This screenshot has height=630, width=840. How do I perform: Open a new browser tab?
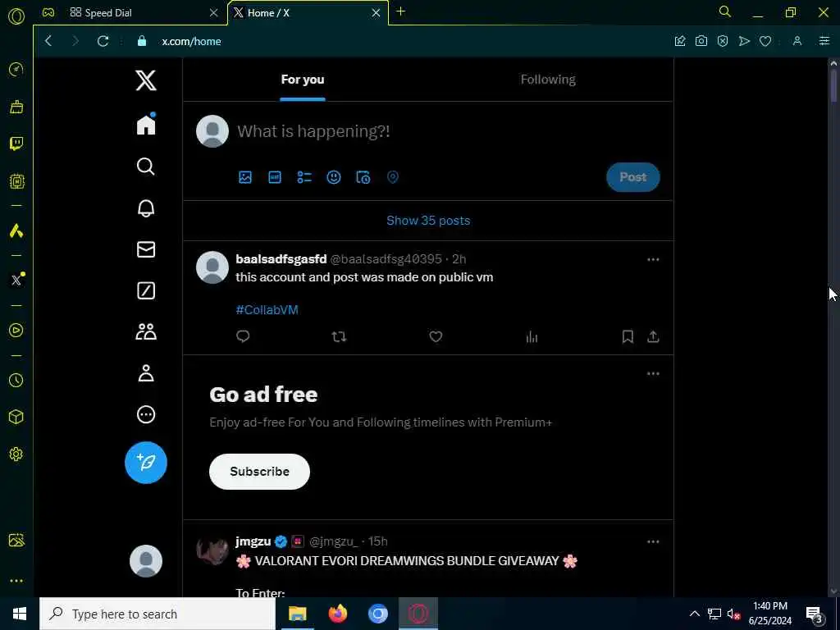click(400, 11)
